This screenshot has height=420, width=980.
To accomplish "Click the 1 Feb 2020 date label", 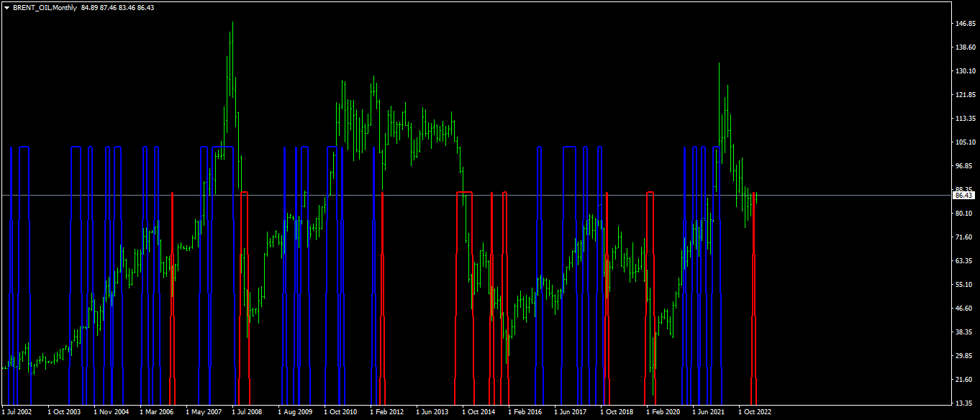I will 663,413.
